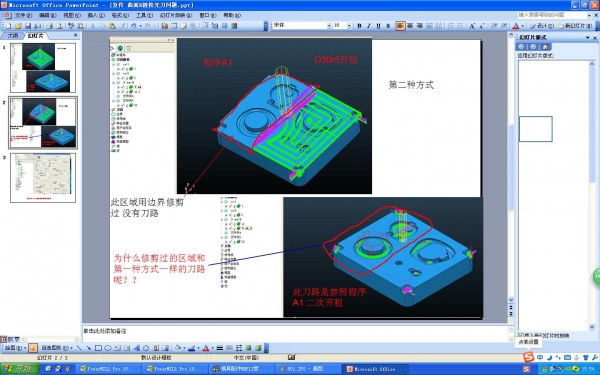Select the Rectangle drawing tool
Viewport: 600px width, 375px height.
tap(98, 348)
